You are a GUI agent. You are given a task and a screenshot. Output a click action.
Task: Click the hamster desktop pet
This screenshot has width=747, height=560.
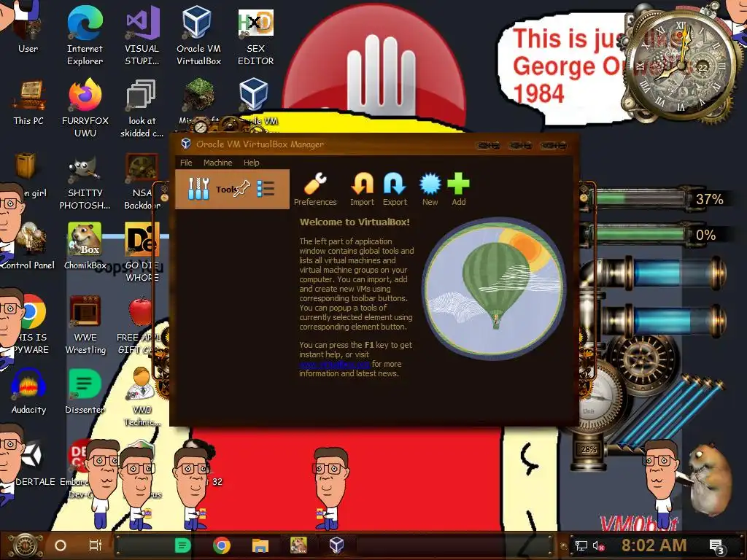tap(711, 480)
